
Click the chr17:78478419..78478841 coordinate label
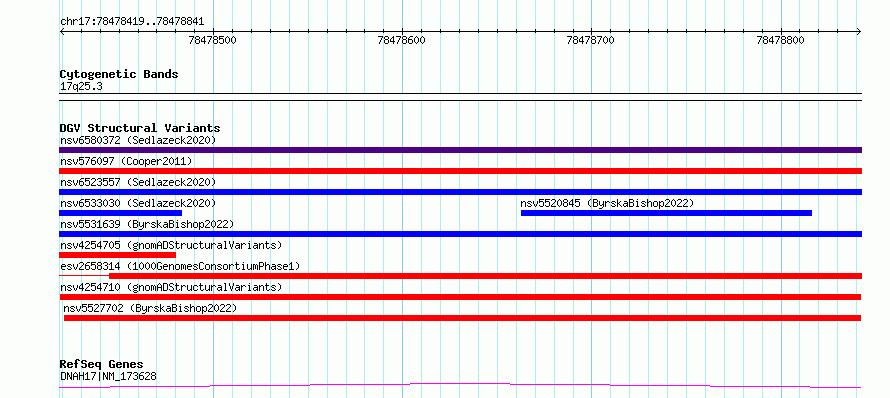[132, 22]
